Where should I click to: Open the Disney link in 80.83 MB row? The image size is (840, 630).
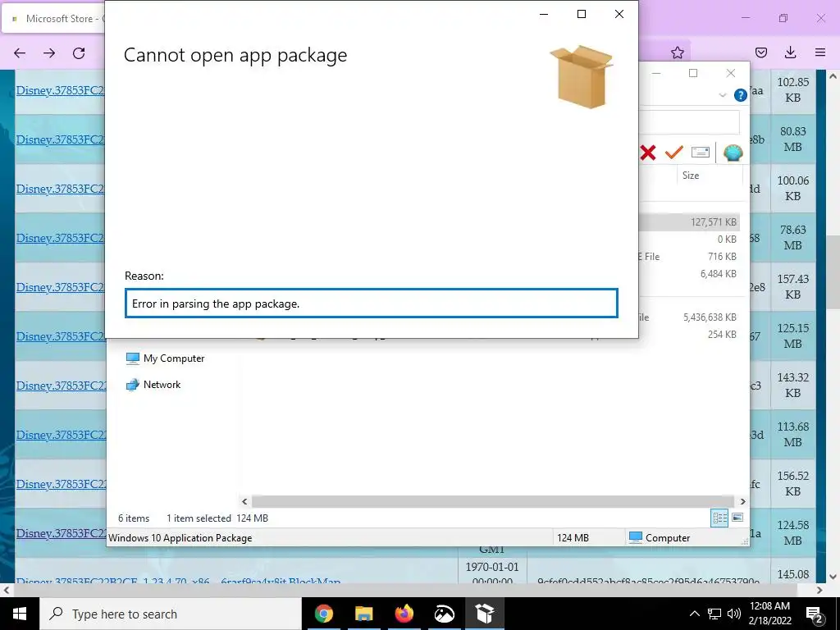61,139
